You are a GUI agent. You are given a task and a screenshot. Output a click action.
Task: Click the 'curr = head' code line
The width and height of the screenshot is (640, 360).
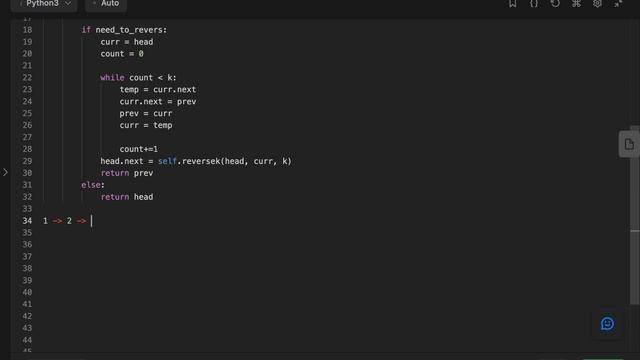[127, 42]
